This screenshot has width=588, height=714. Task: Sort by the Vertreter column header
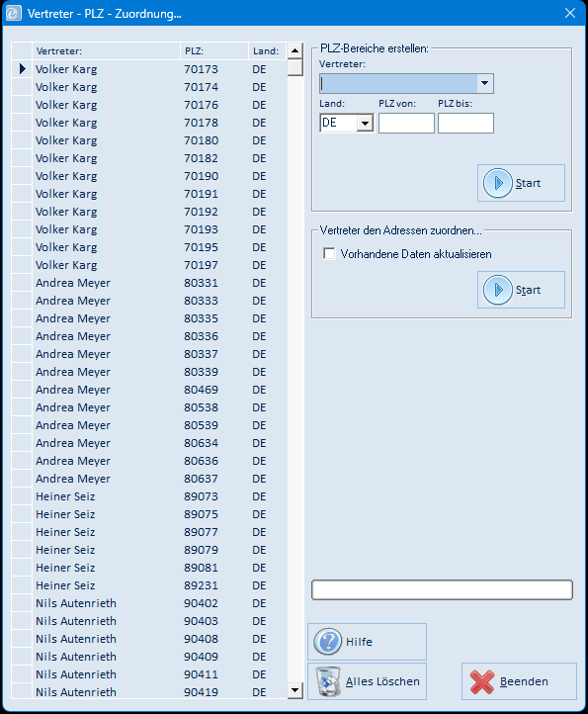[x=106, y=51]
